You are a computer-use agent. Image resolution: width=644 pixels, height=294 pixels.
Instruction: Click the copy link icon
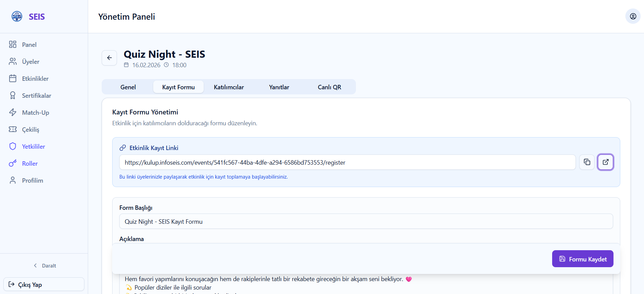coord(587,162)
